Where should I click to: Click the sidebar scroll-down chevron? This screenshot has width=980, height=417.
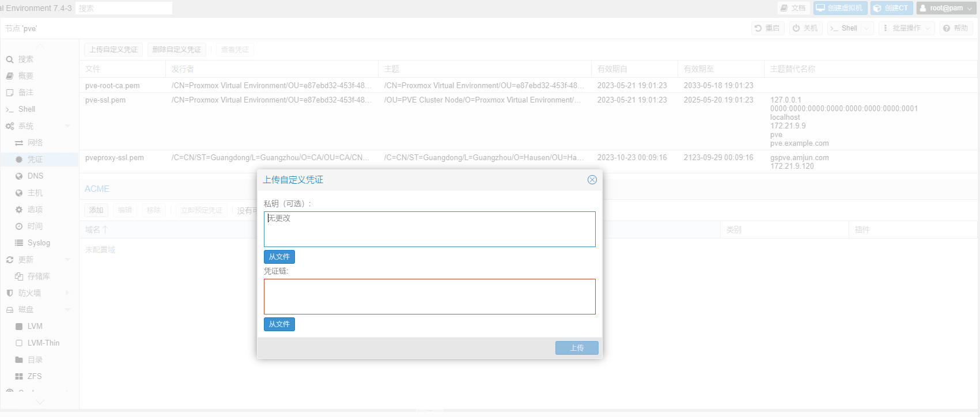point(40,402)
